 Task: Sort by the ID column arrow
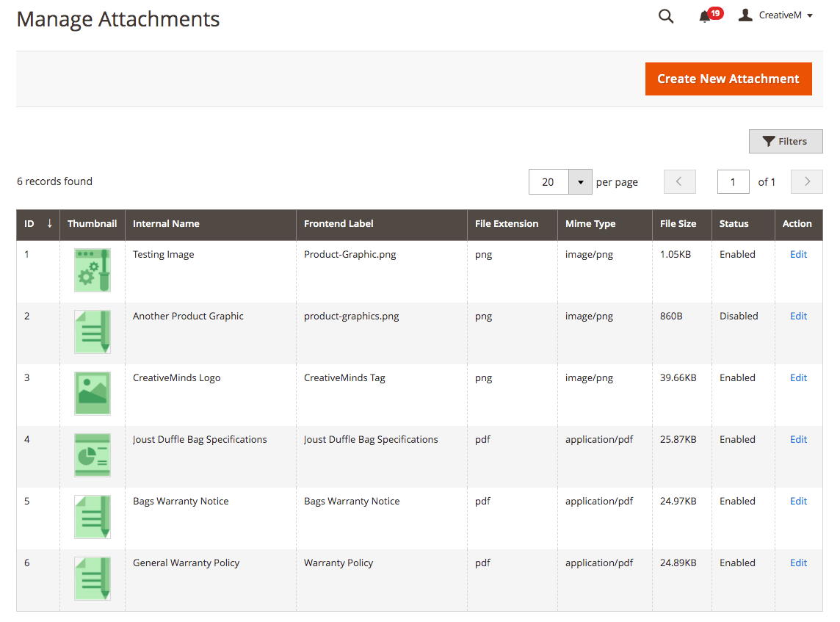tap(49, 224)
